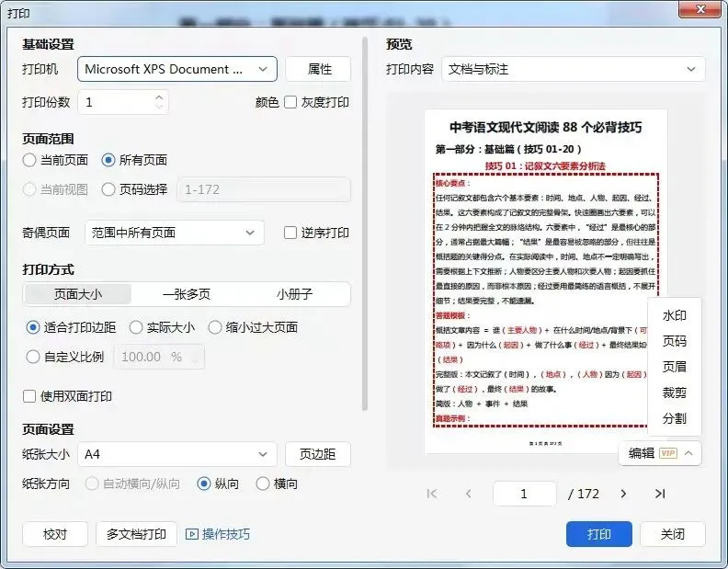Image resolution: width=728 pixels, height=569 pixels.
Task: Open 纸张大小 A4 dropdown
Action: [177, 454]
